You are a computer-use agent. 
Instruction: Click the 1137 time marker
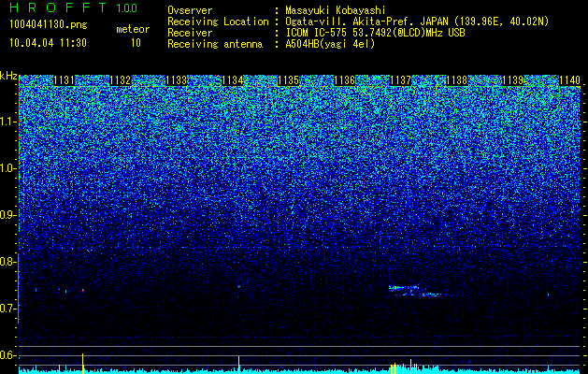coord(400,80)
